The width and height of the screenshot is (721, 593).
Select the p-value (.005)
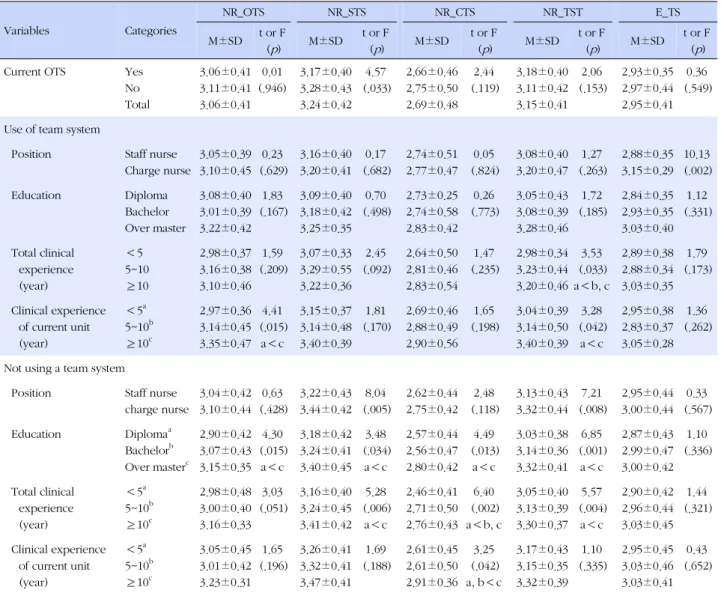377,410
